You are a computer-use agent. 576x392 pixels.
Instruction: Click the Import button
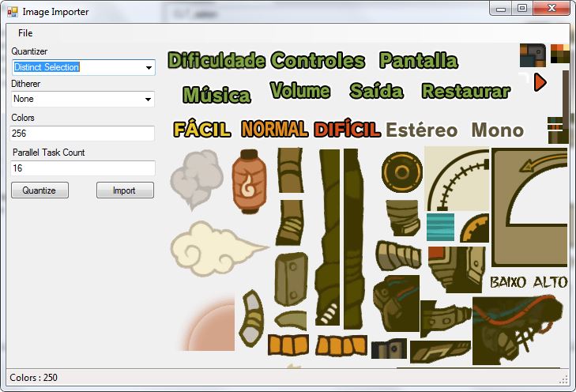pos(125,190)
